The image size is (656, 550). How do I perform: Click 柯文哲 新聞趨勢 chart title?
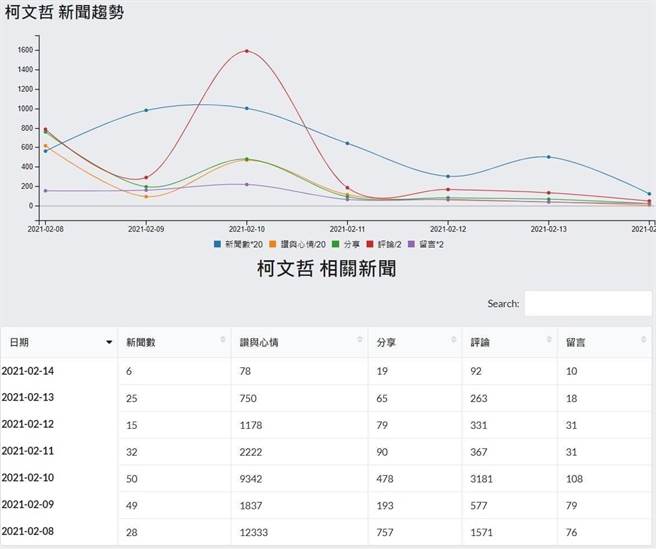coord(64,12)
